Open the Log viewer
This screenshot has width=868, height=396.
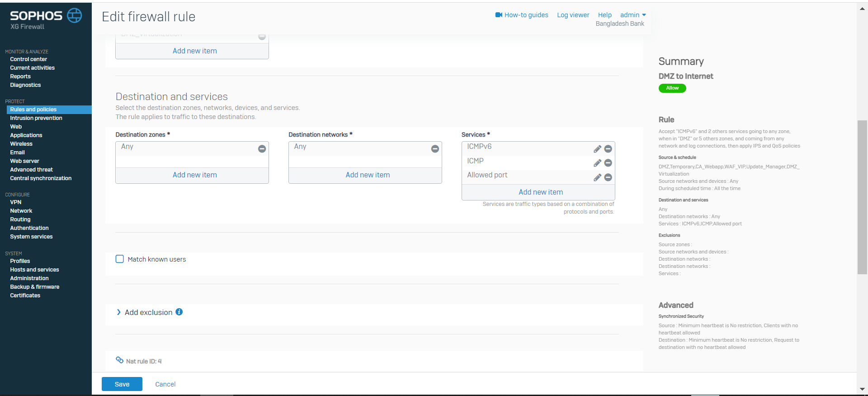pyautogui.click(x=573, y=15)
